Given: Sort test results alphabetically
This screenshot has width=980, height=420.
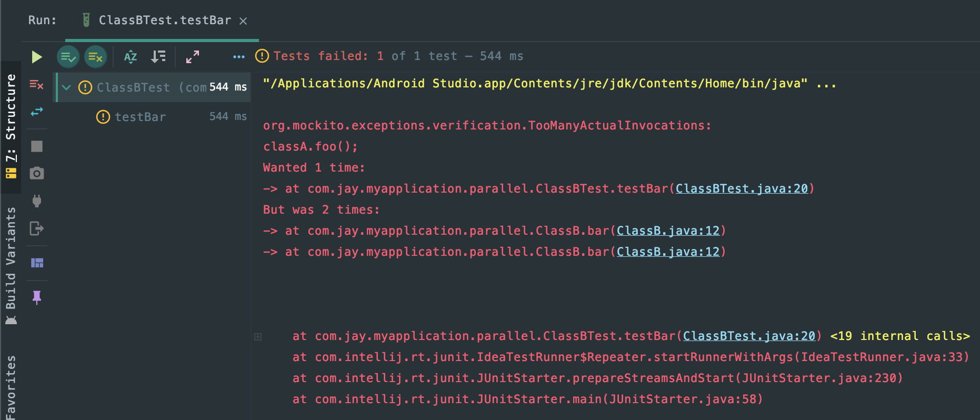Looking at the screenshot, I should point(131,57).
